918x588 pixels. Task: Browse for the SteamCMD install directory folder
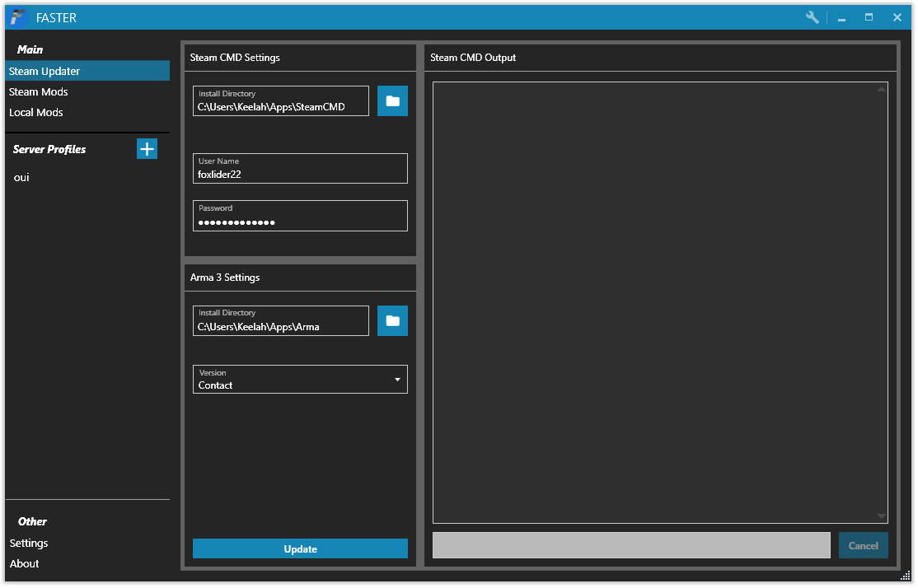(392, 101)
